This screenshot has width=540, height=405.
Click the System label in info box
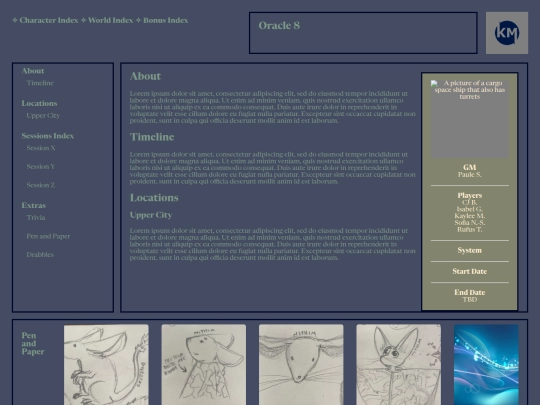pyautogui.click(x=469, y=250)
